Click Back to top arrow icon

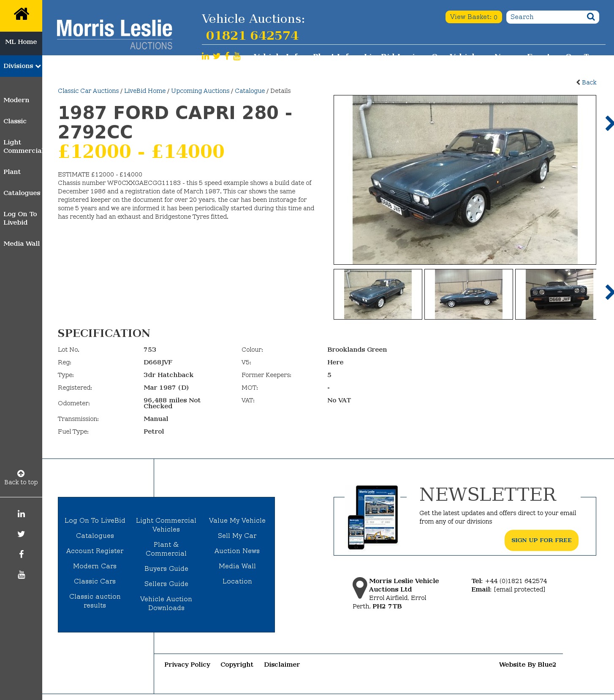pos(21,473)
